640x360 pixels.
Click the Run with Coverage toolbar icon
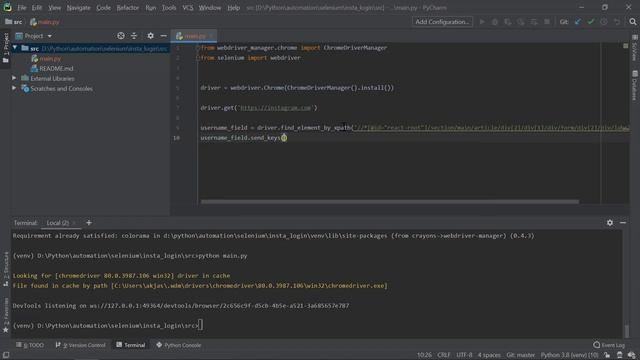pyautogui.click(x=508, y=22)
